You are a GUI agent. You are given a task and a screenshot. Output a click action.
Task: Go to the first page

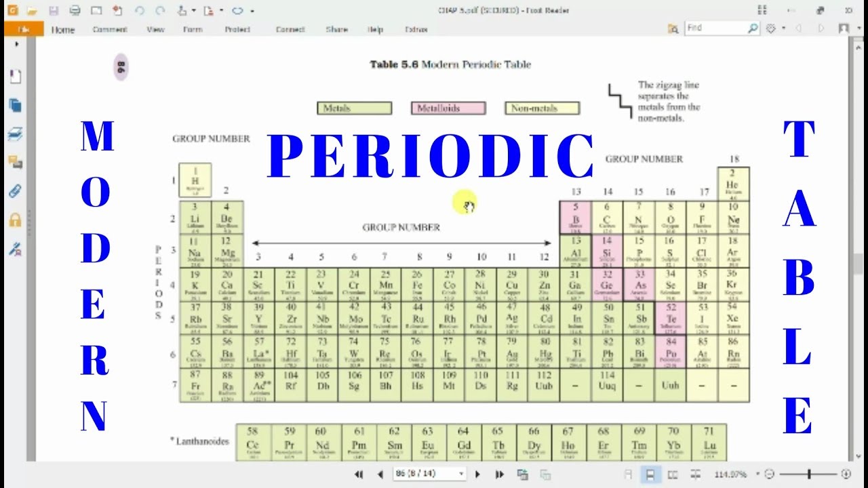coord(359,474)
